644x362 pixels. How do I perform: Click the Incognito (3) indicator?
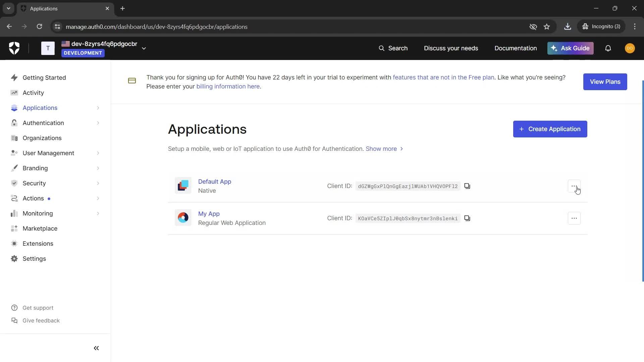click(x=601, y=26)
